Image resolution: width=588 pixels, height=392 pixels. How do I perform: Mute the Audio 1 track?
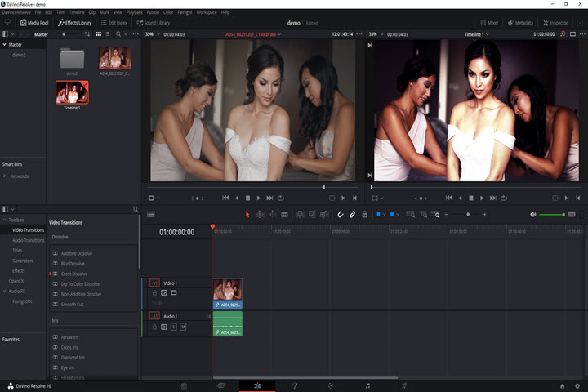[183, 327]
